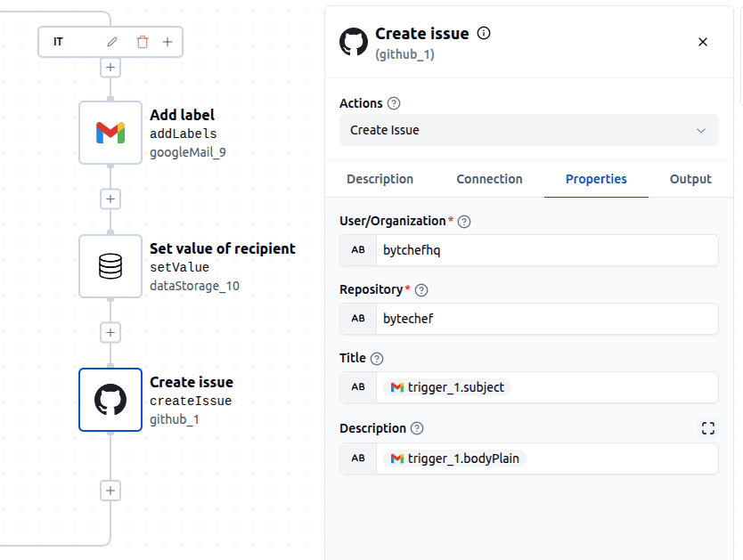Switch to the Connection tab
Image resolution: width=743 pixels, height=560 pixels.
[489, 179]
